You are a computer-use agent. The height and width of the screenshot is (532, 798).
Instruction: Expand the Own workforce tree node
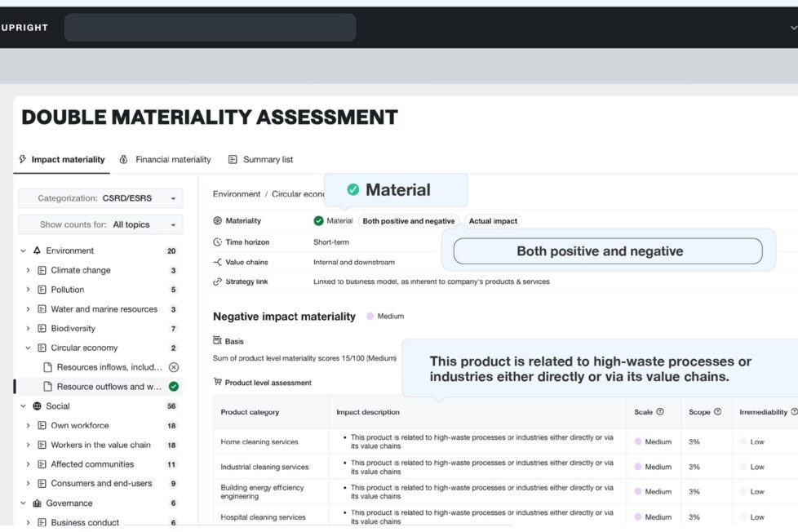[29, 426]
